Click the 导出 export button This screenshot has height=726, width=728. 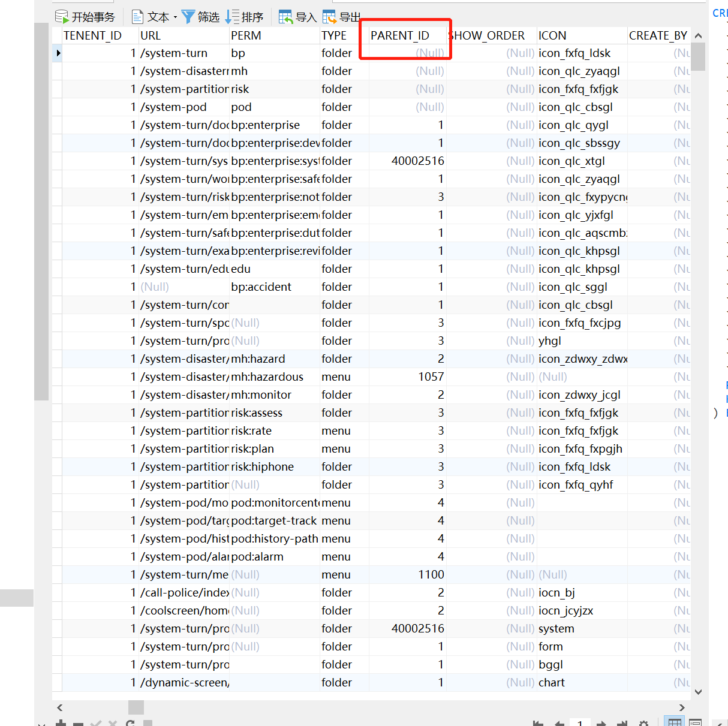(341, 17)
